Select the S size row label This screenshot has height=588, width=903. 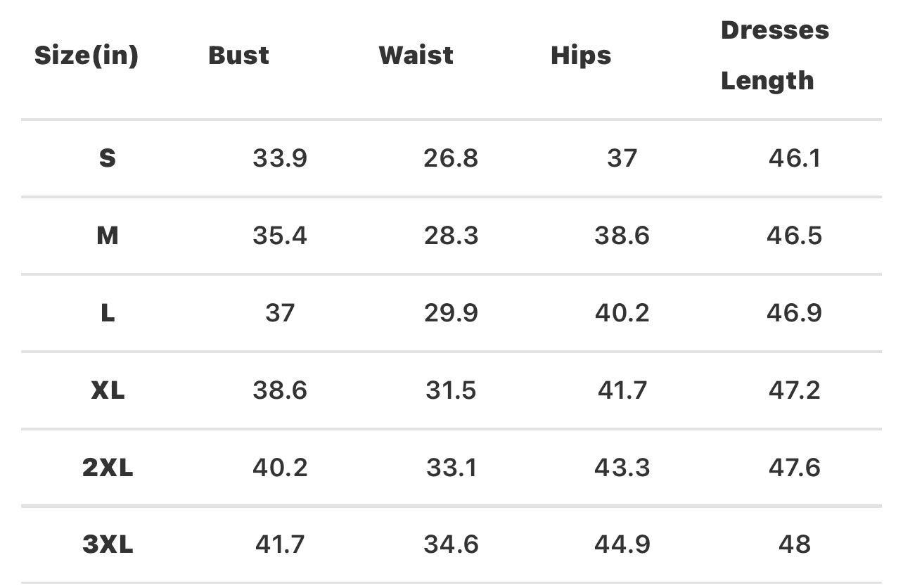tap(107, 158)
